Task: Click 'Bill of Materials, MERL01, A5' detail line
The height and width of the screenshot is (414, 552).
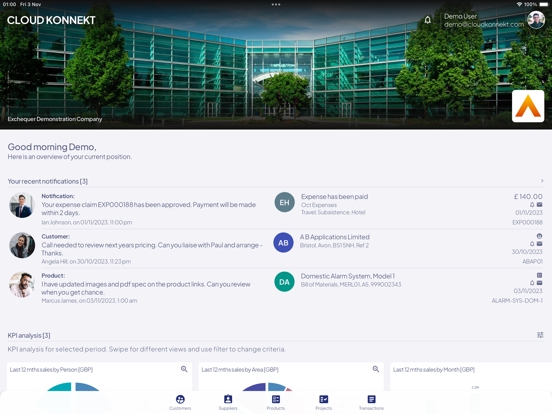Action: pyautogui.click(x=351, y=284)
